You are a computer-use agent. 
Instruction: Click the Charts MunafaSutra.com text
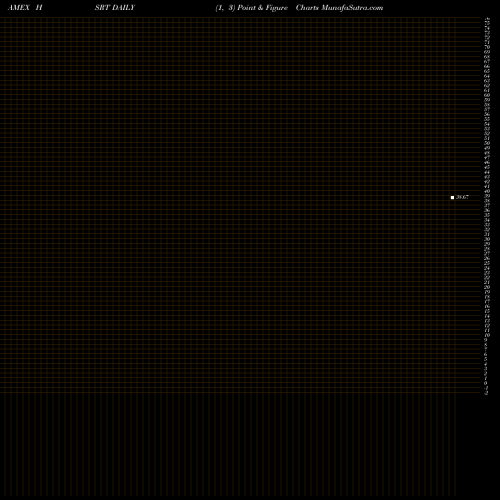point(339,8)
